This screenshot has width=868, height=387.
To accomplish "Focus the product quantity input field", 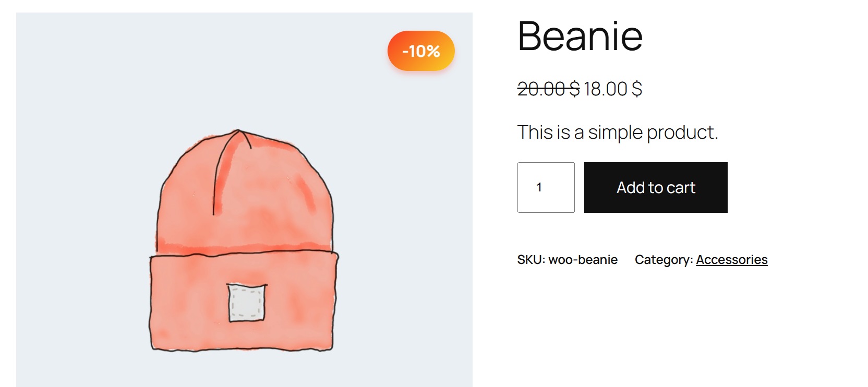I will (546, 187).
